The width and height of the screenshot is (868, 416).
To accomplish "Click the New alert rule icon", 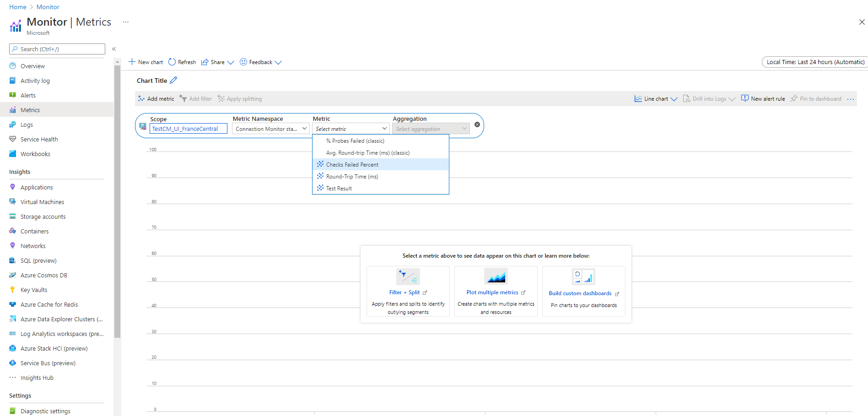I will [745, 98].
